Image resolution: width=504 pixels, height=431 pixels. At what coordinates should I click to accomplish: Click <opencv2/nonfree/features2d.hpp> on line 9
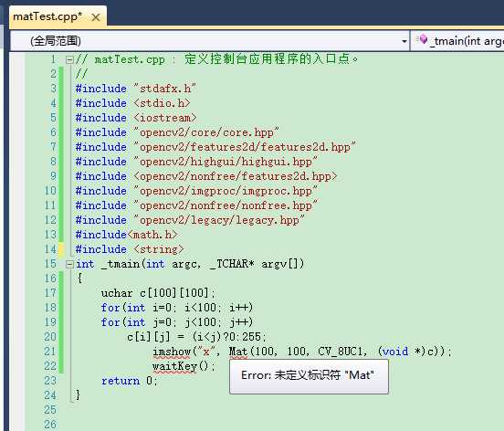236,176
